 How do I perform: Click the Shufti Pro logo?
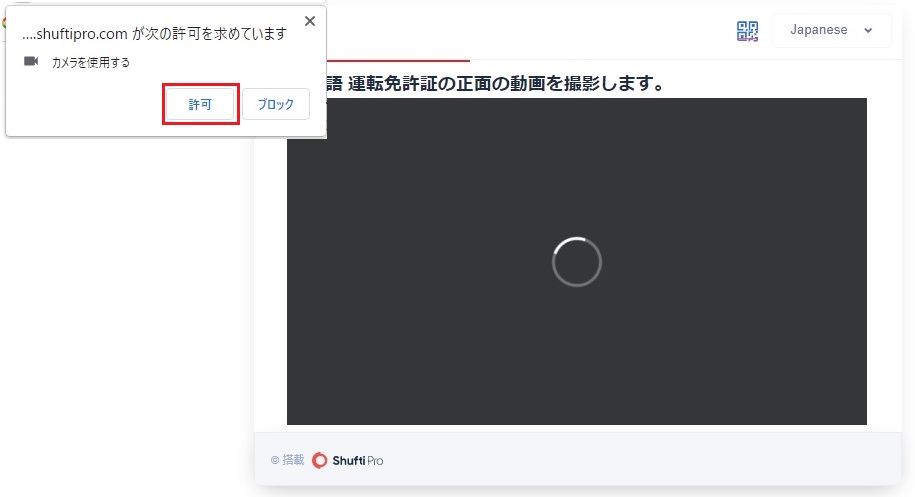pos(348,461)
